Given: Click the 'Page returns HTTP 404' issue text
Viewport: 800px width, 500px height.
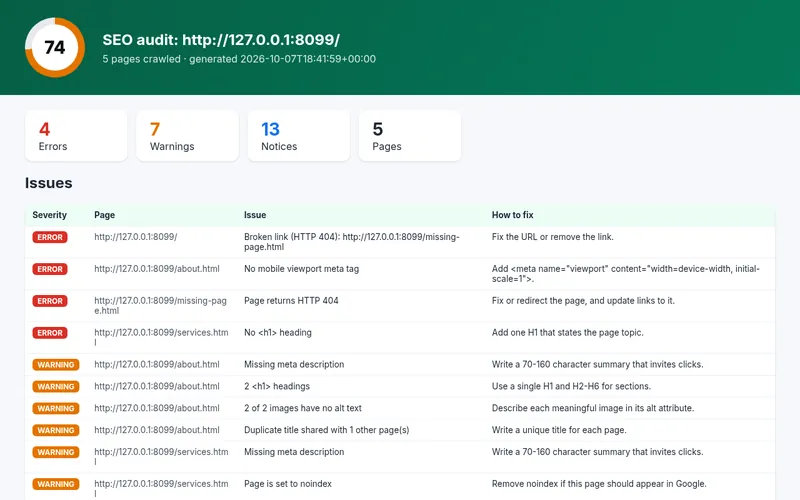Looking at the screenshot, I should (x=291, y=301).
